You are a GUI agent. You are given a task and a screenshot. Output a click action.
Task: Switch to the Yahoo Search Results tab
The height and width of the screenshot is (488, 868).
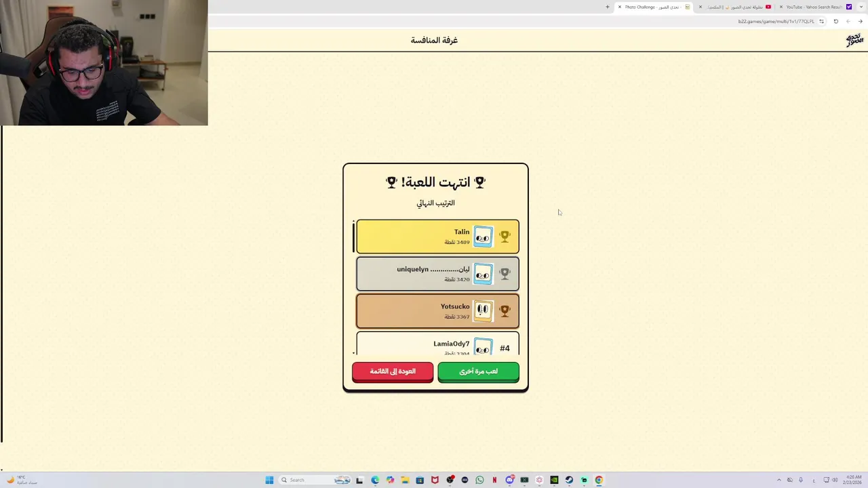[816, 7]
